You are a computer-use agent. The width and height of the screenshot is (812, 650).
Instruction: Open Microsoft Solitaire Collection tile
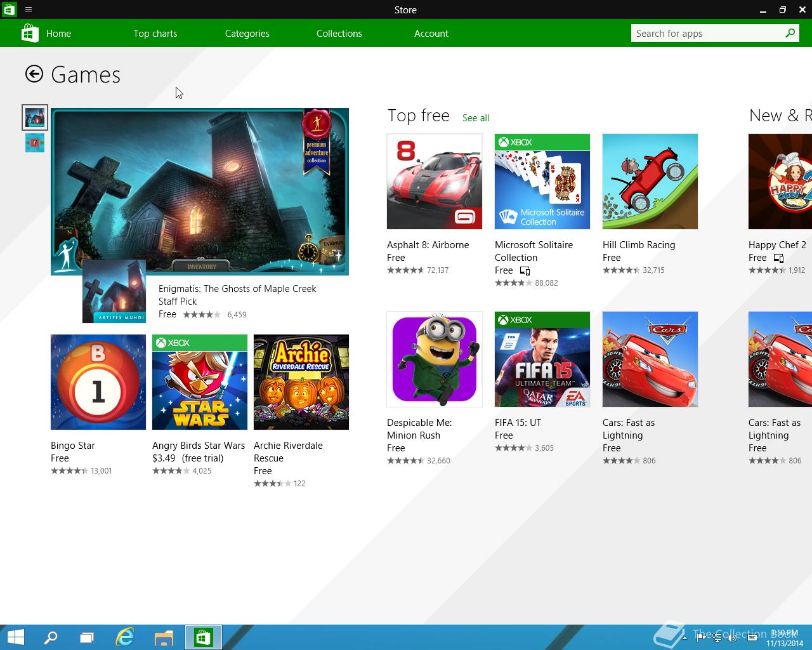tap(542, 182)
